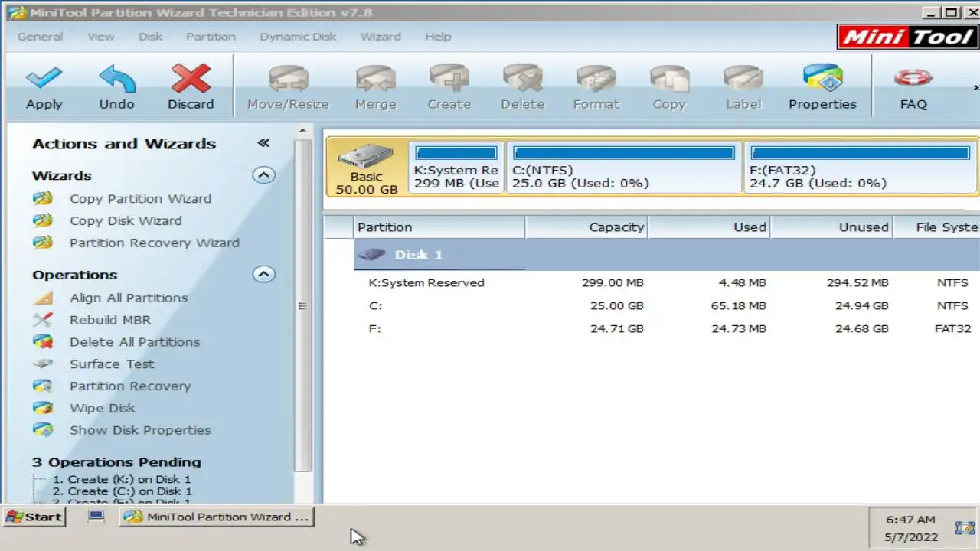This screenshot has width=980, height=551.
Task: Select C:(NTFS) block in disk map
Action: click(623, 167)
